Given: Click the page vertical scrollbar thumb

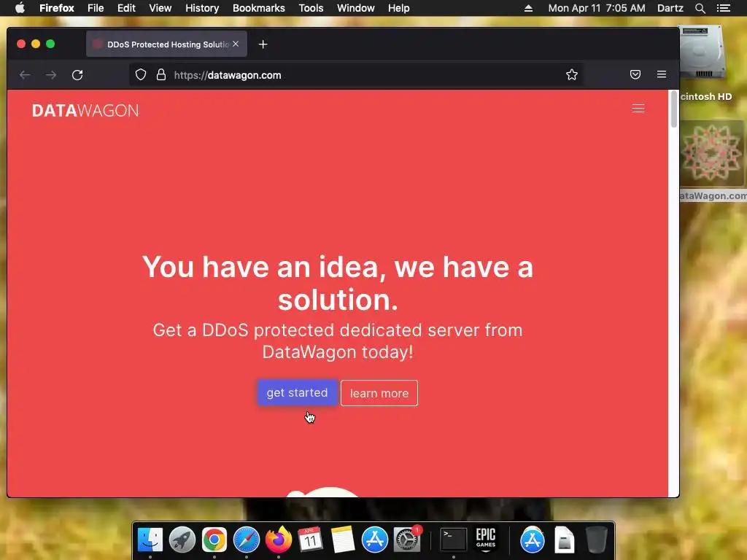Looking at the screenshot, I should pyautogui.click(x=673, y=109).
